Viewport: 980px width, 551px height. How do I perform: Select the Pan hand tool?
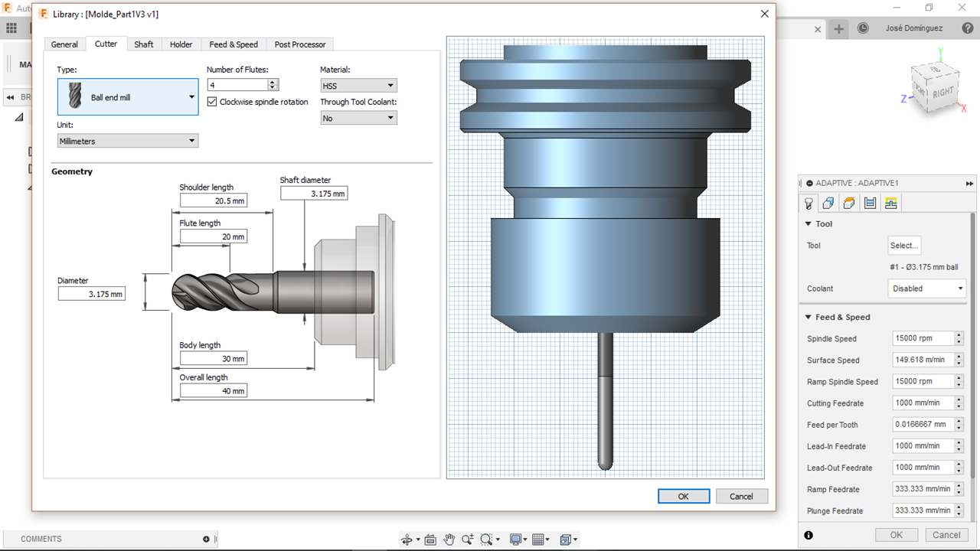pos(449,540)
